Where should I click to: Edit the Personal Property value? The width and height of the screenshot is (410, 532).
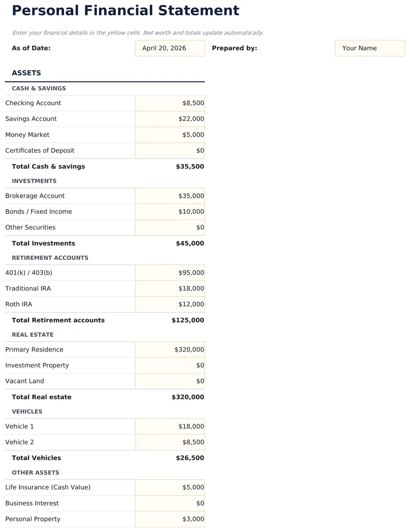click(x=170, y=519)
